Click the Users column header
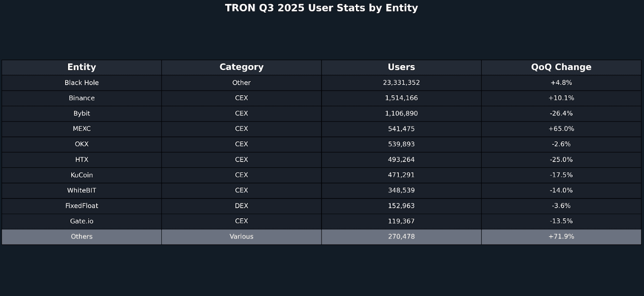The height and width of the screenshot is (296, 644). pyautogui.click(x=401, y=67)
